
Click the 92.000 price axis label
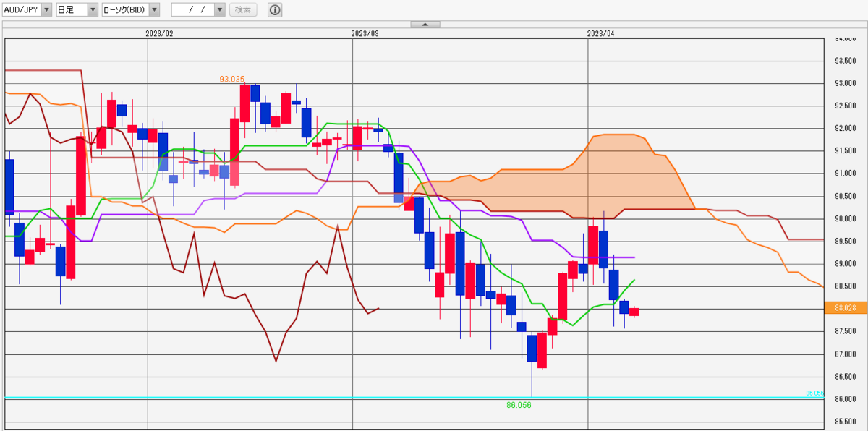coord(846,128)
